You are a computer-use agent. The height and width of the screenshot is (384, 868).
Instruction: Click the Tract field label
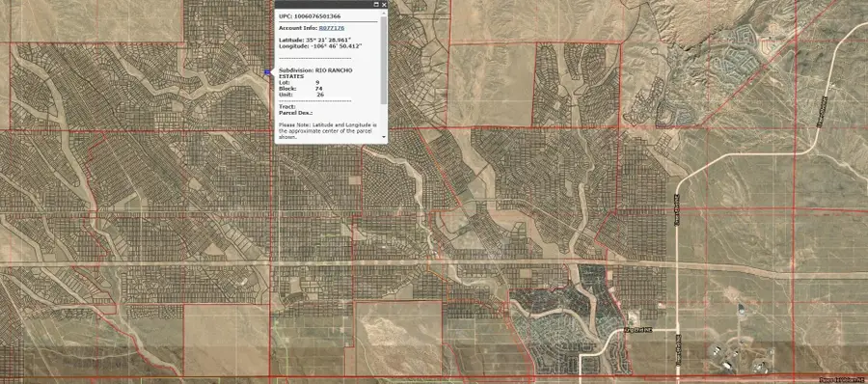click(x=286, y=106)
